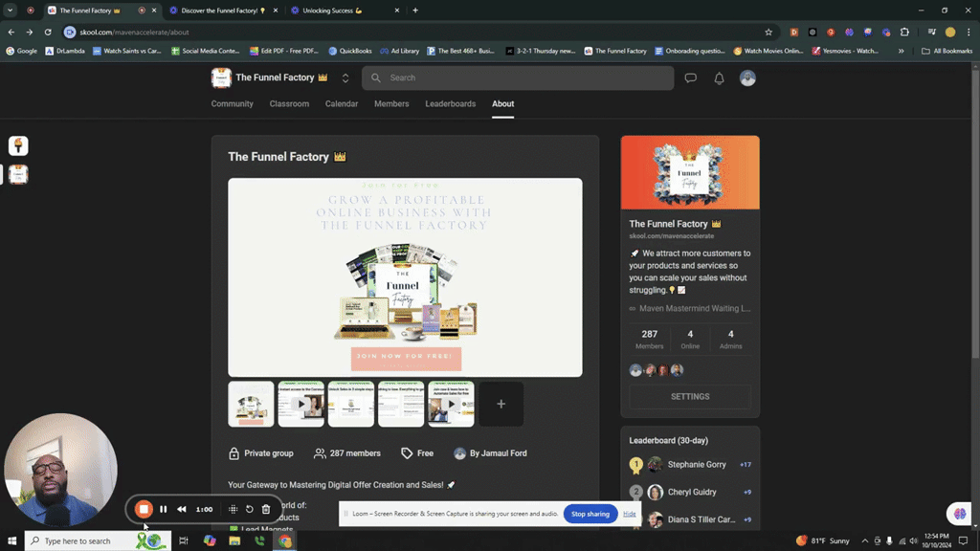Viewport: 980px width, 551px height.
Task: Select the first gallery thumbnail
Action: 251,405
